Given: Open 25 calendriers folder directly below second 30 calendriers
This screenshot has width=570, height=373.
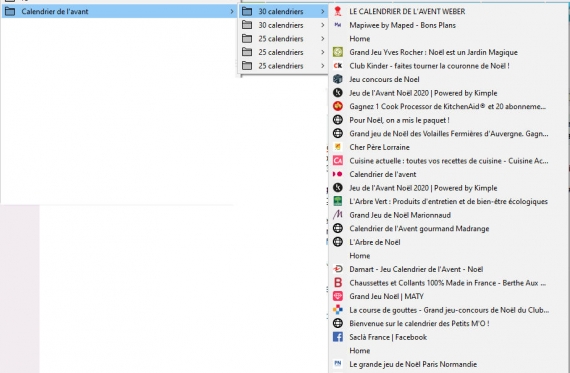Looking at the screenshot, I should point(284,39).
